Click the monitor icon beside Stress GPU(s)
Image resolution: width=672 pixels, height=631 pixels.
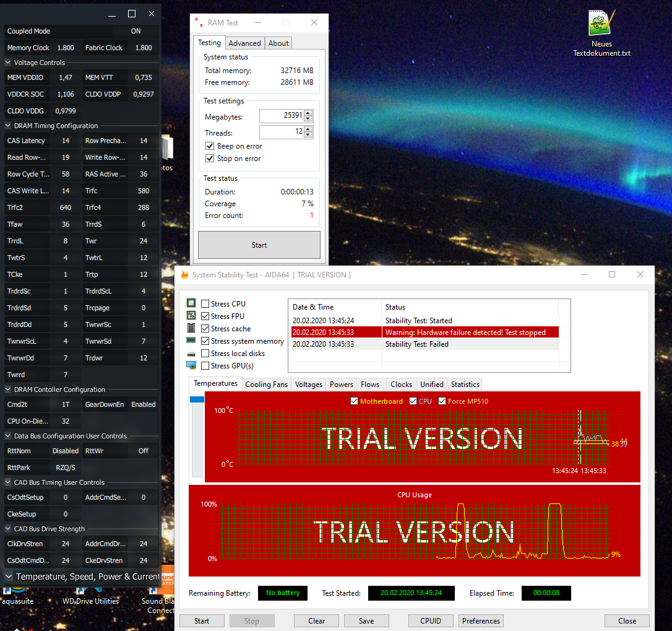coord(191,365)
